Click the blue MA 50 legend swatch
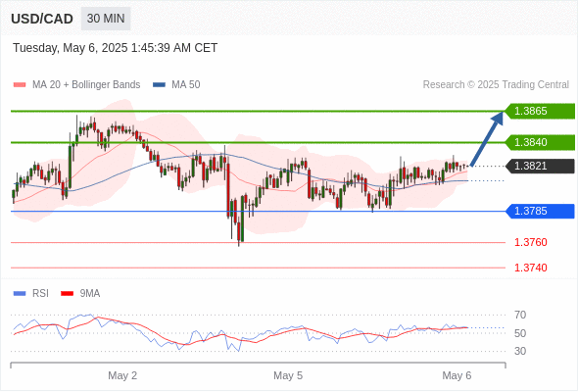Viewport: 578px width, 392px height. click(x=160, y=85)
